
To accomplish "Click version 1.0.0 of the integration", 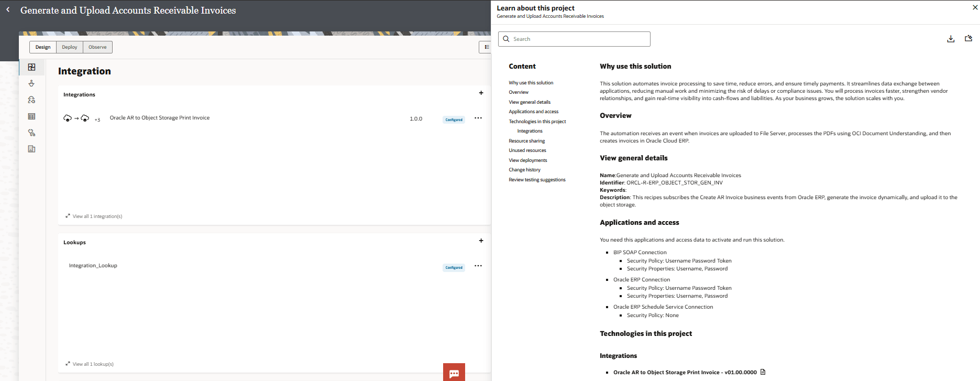I will [416, 119].
